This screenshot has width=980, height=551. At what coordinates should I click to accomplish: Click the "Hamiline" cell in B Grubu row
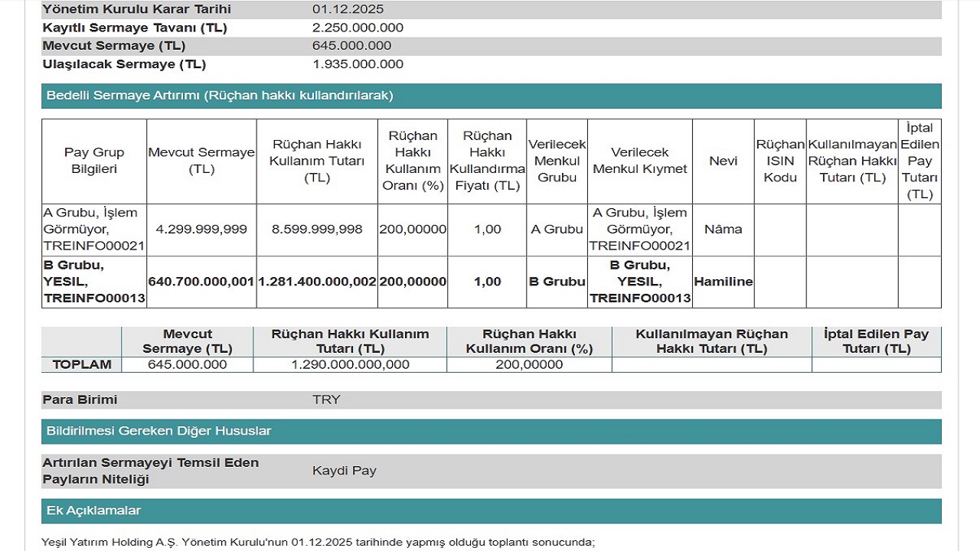click(x=723, y=282)
